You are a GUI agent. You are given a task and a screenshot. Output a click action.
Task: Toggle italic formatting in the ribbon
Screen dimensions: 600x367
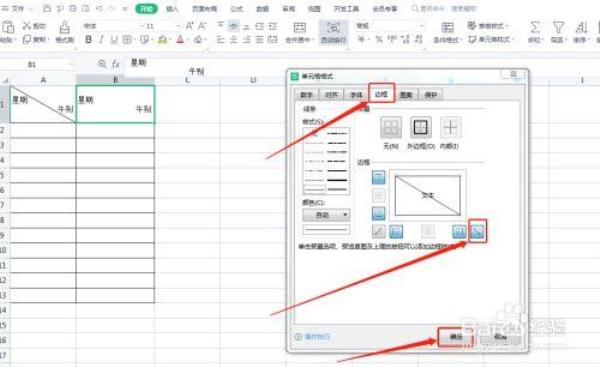[x=101, y=39]
